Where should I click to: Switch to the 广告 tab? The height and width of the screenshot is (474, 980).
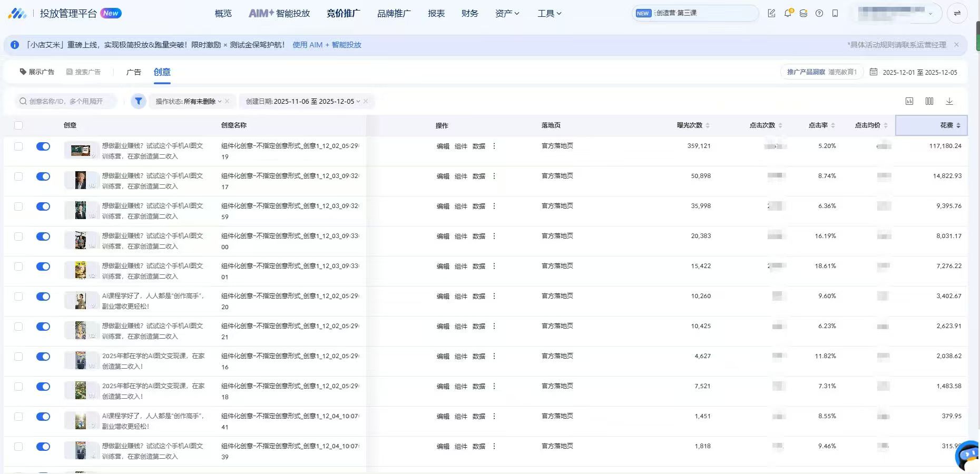(134, 72)
